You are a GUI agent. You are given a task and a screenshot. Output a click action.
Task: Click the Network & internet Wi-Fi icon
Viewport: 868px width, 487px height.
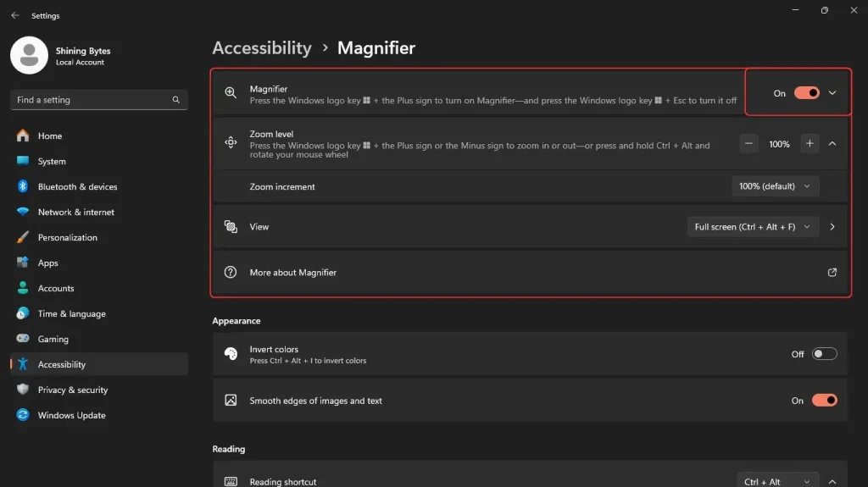[23, 212]
